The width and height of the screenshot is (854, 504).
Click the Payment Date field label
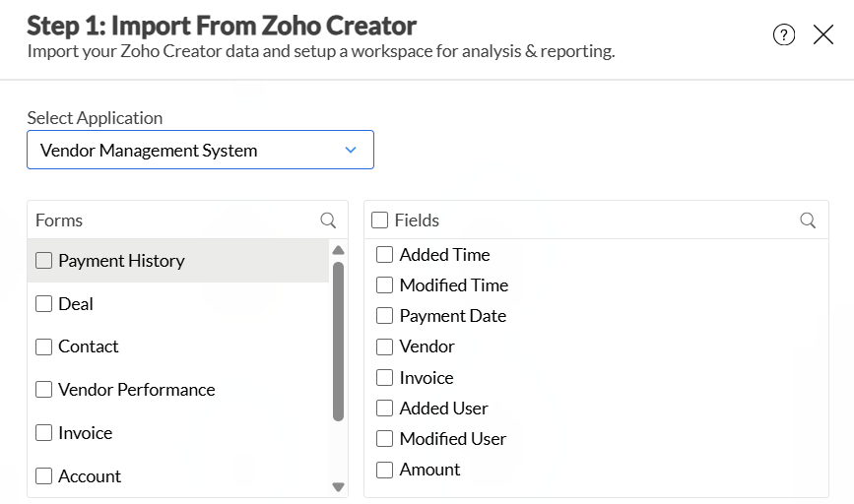click(x=453, y=316)
